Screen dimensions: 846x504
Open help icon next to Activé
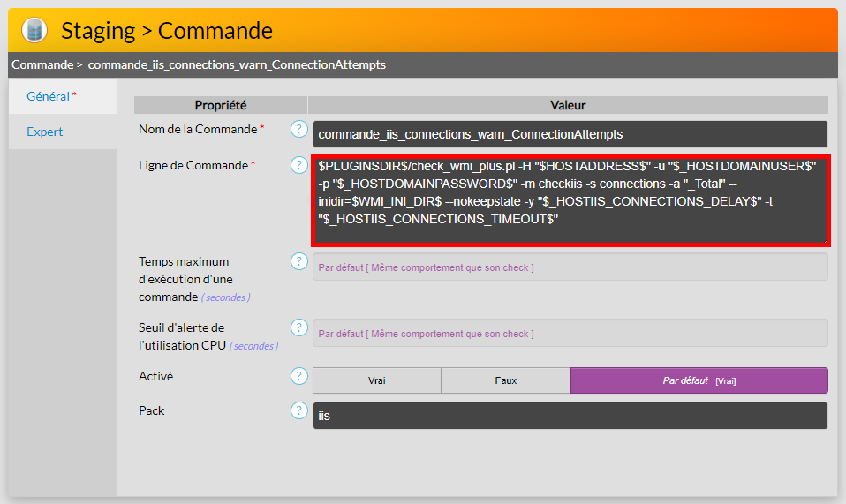[x=299, y=376]
